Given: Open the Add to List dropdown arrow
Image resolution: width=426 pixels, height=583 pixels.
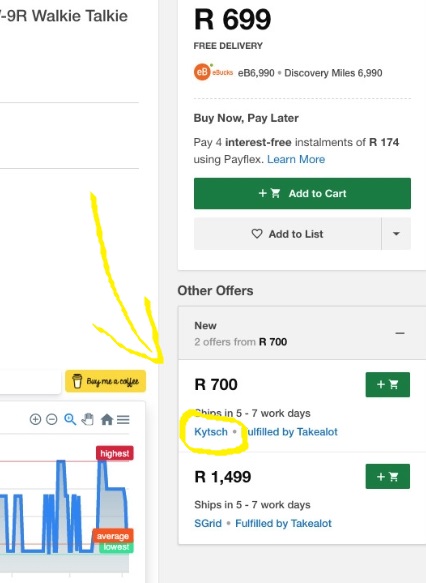Looking at the screenshot, I should (x=396, y=233).
